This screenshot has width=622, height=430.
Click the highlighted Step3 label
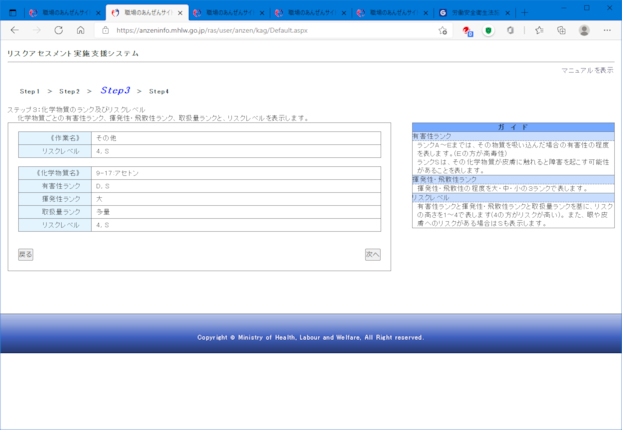pyautogui.click(x=115, y=90)
